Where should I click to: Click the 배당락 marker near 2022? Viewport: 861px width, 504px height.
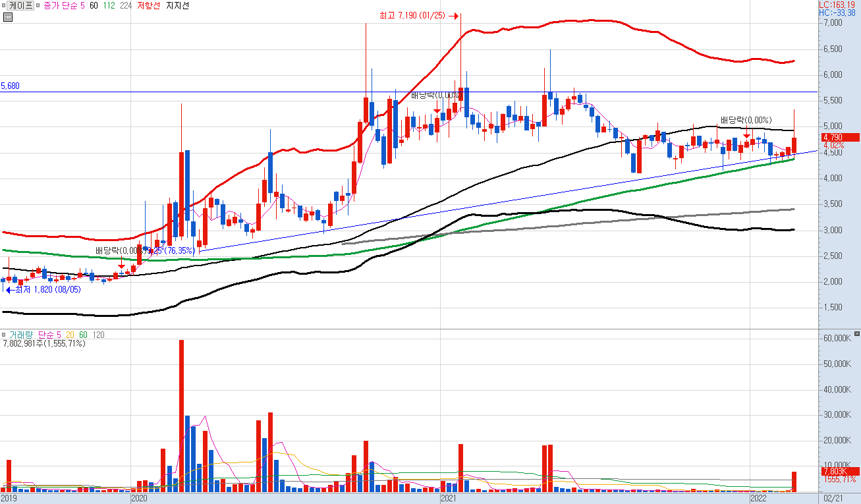coord(745,120)
